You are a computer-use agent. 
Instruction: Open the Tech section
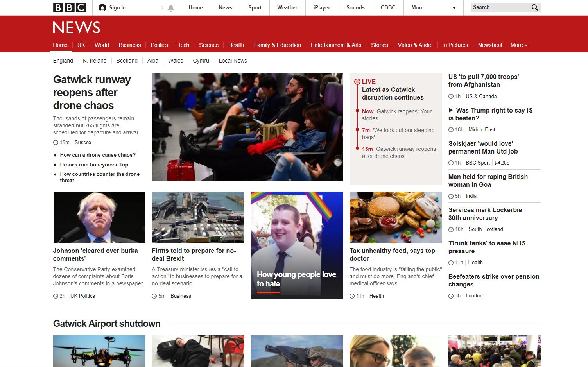point(183,45)
